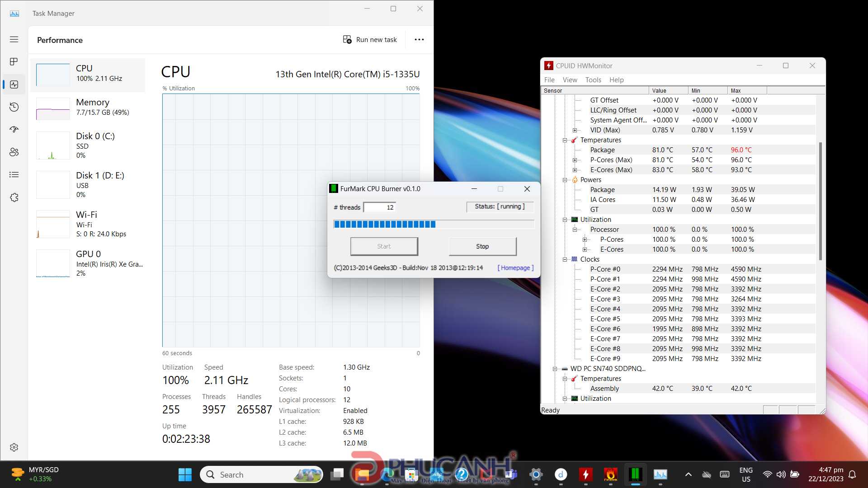Collapse the Clocks section in HWMonitor
Viewport: 868px width, 488px height.
pos(565,259)
